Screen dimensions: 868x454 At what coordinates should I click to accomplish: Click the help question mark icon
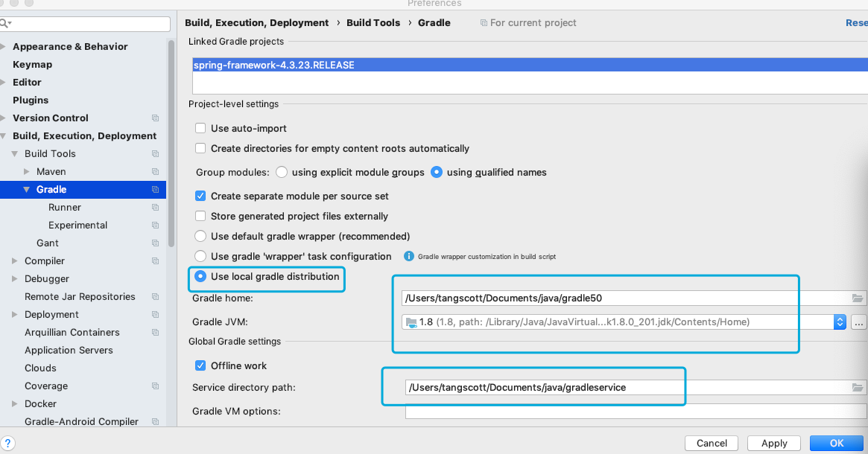coord(7,443)
